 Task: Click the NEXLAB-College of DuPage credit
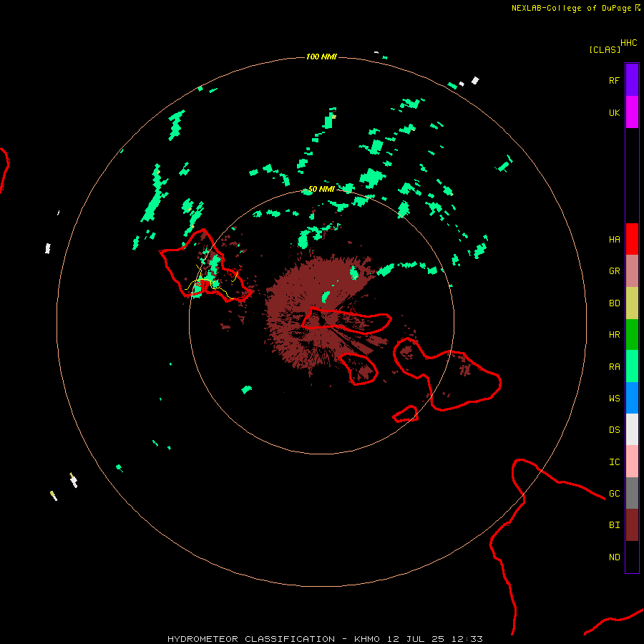[571, 8]
